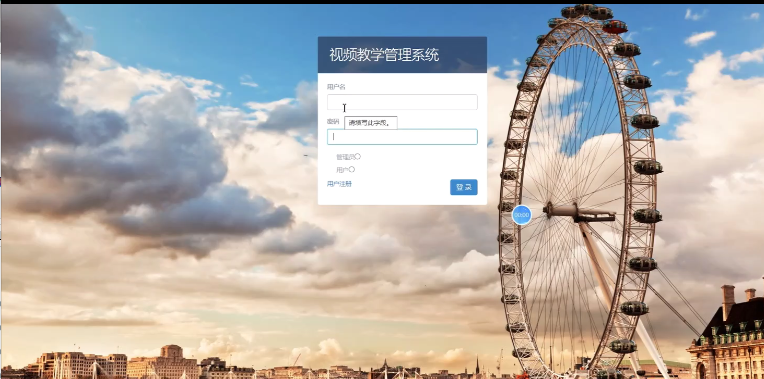The width and height of the screenshot is (764, 379).
Task: Focus the 密码 password field
Action: pos(402,137)
